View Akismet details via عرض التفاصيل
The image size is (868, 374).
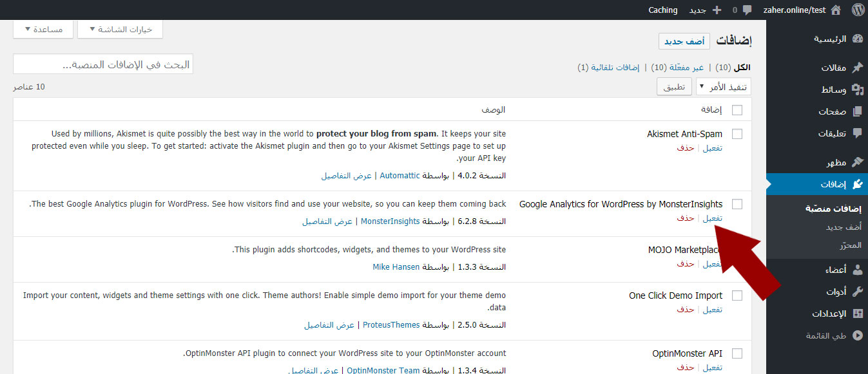point(347,176)
